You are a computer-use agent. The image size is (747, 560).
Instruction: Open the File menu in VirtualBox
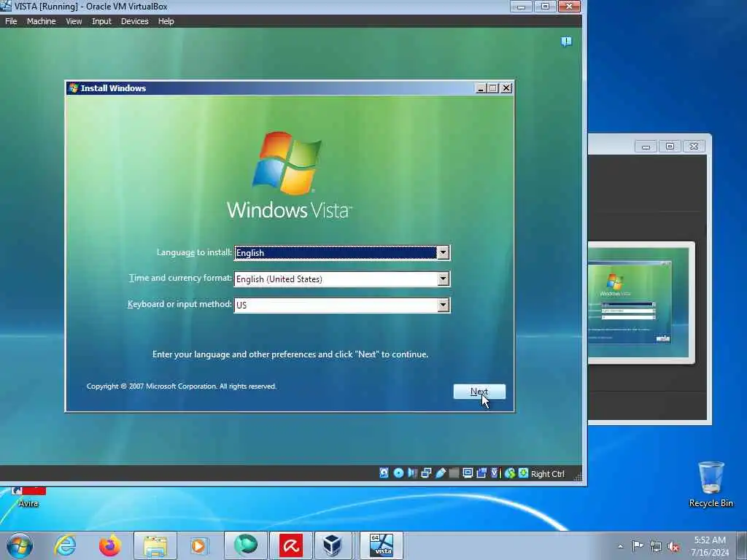click(x=11, y=21)
